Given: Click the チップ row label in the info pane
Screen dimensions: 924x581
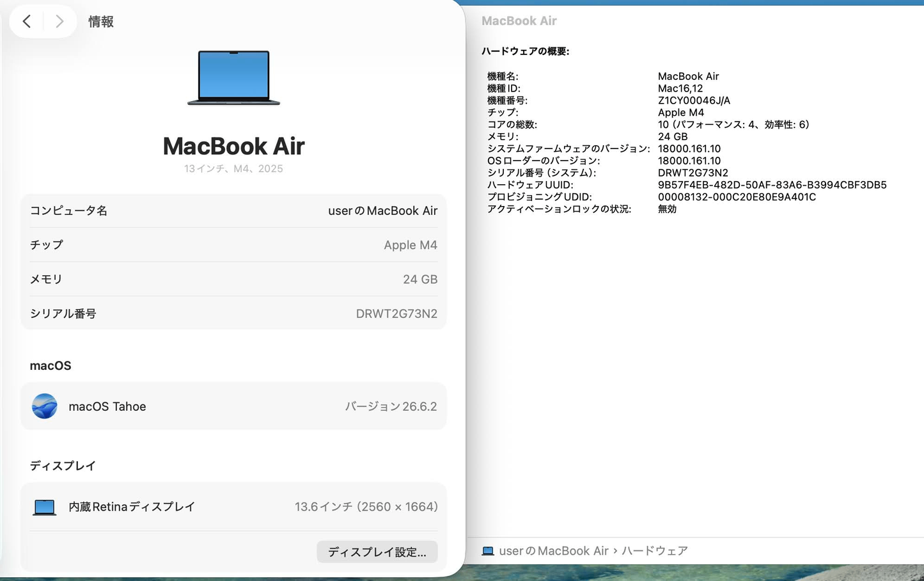Looking at the screenshot, I should pos(47,245).
